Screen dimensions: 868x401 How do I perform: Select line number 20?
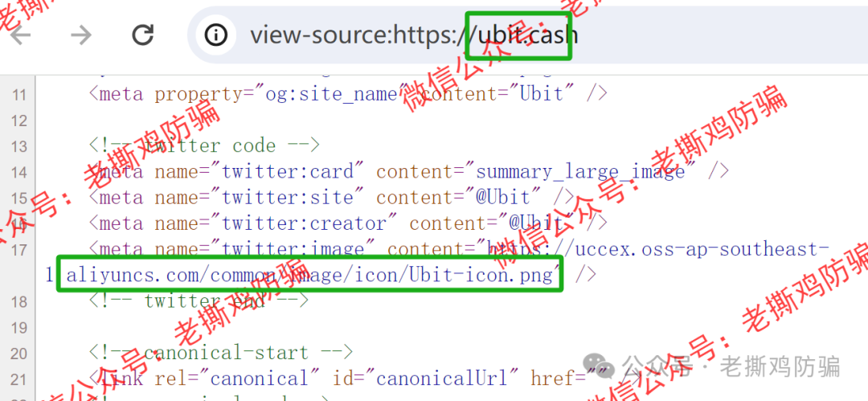pyautogui.click(x=19, y=353)
